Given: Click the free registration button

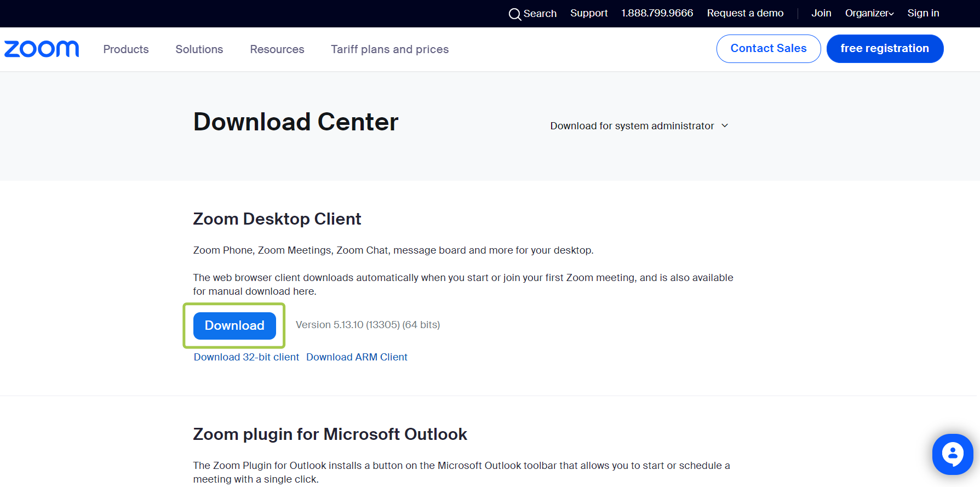Looking at the screenshot, I should 885,49.
